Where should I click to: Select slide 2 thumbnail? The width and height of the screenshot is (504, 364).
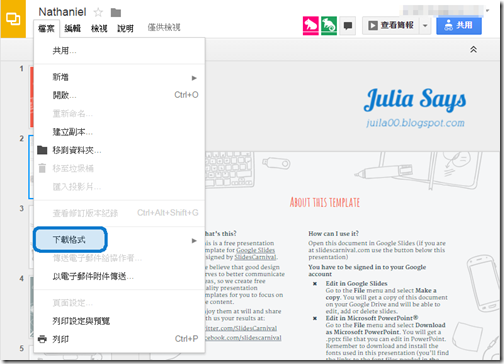[x=31, y=167]
